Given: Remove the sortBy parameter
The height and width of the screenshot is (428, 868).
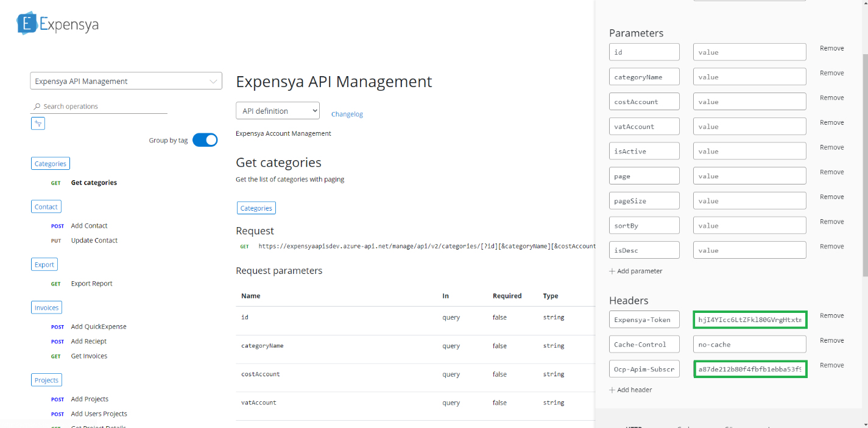Looking at the screenshot, I should click(831, 222).
